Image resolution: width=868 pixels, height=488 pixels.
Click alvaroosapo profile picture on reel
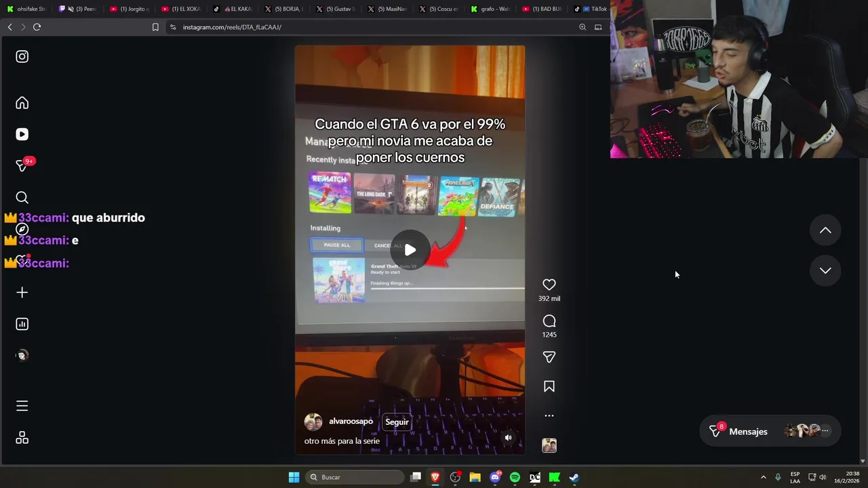pos(313,422)
